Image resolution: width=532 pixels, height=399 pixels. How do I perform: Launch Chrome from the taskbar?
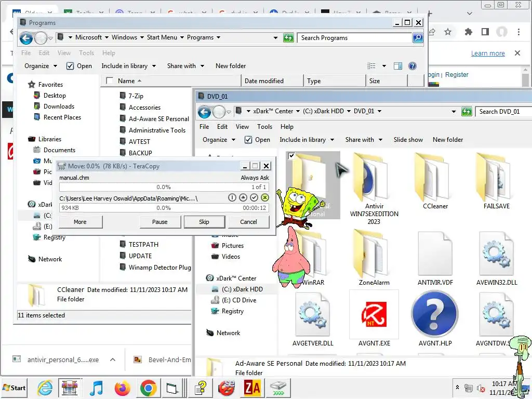pyautogui.click(x=148, y=388)
